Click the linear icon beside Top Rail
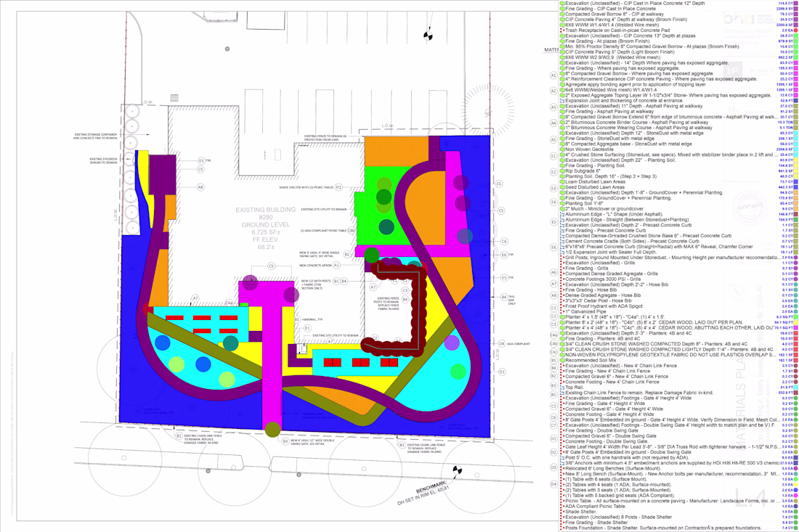The image size is (799, 532). pyautogui.click(x=562, y=388)
